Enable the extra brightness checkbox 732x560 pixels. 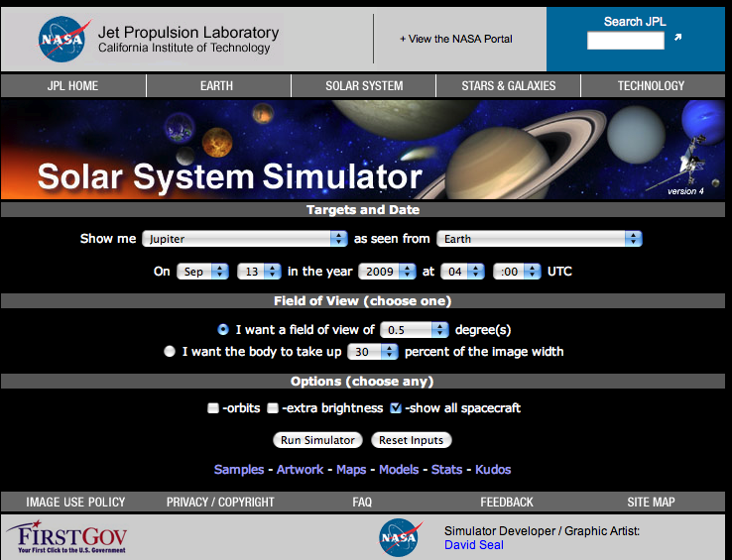[x=273, y=408]
